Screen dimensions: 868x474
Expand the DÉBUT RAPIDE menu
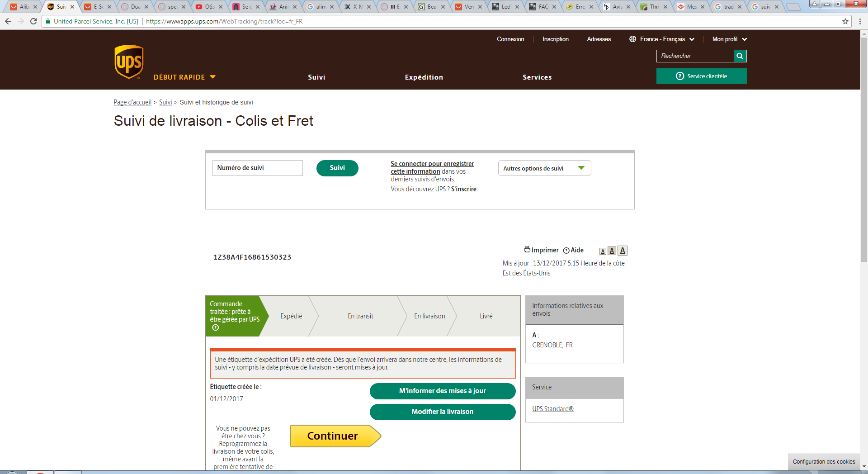(184, 77)
